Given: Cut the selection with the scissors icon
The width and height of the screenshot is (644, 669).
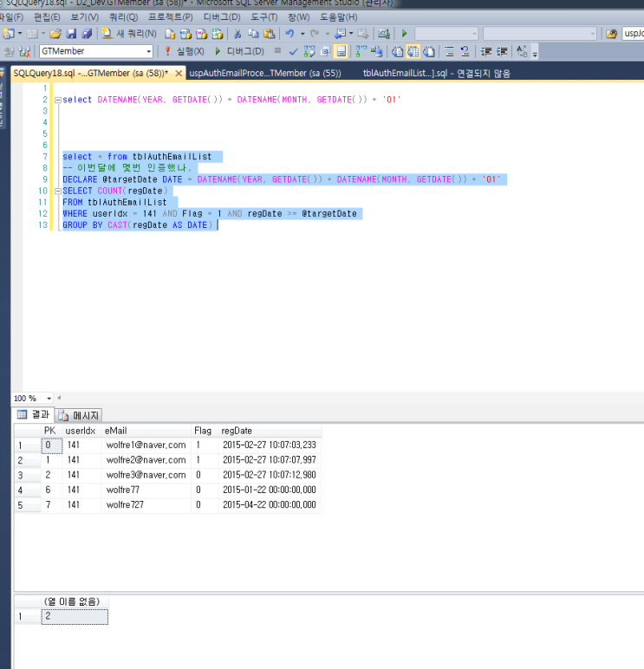Looking at the screenshot, I should [x=237, y=33].
